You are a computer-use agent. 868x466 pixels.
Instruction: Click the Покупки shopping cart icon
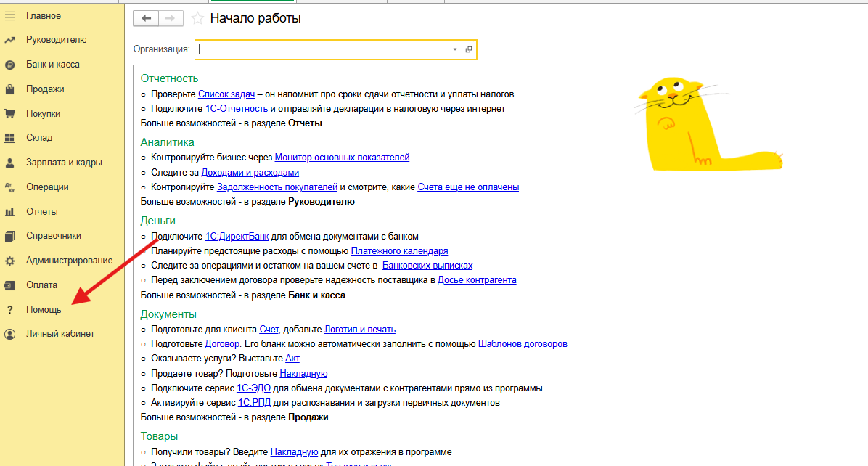pos(10,114)
